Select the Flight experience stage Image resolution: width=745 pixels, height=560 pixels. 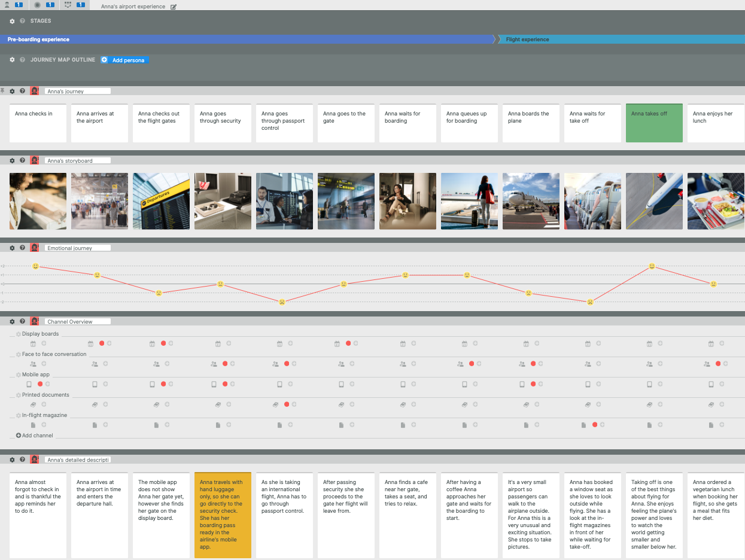[x=527, y=39]
